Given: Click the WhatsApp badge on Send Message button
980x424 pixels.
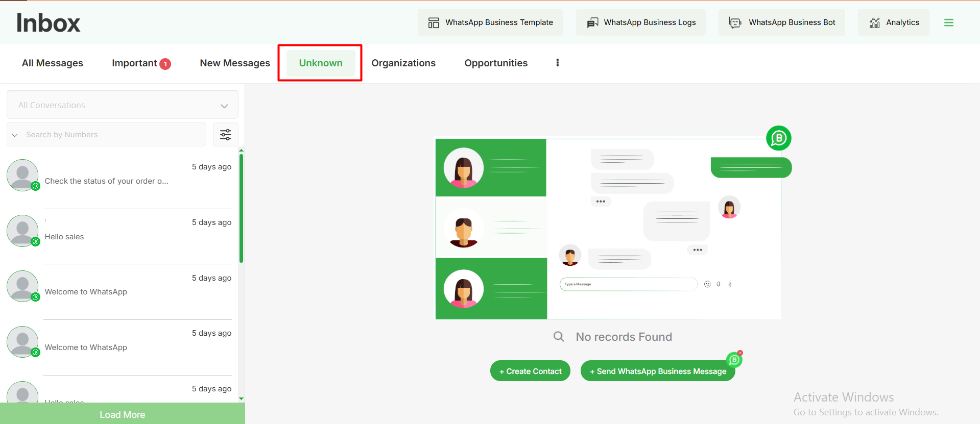Looking at the screenshot, I should [734, 359].
